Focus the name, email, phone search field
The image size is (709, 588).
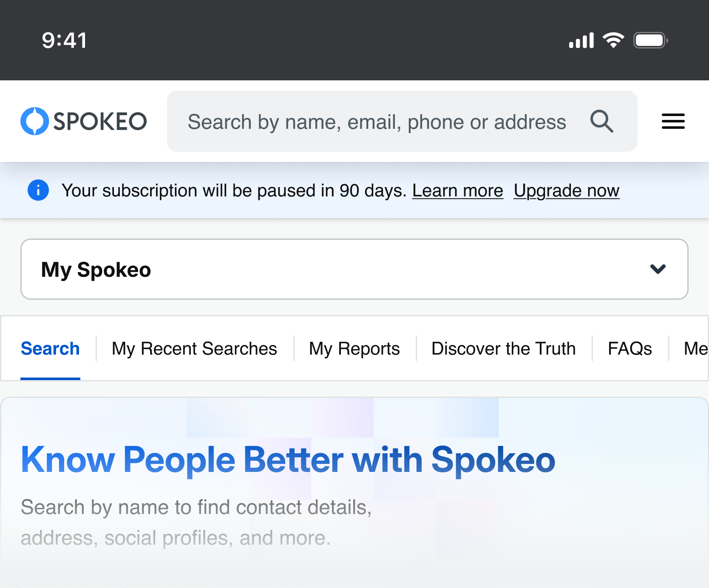(376, 122)
